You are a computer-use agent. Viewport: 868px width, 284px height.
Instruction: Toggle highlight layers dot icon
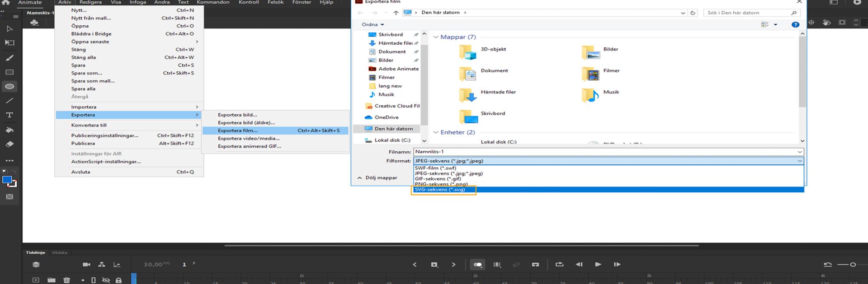pyautogui.click(x=83, y=280)
